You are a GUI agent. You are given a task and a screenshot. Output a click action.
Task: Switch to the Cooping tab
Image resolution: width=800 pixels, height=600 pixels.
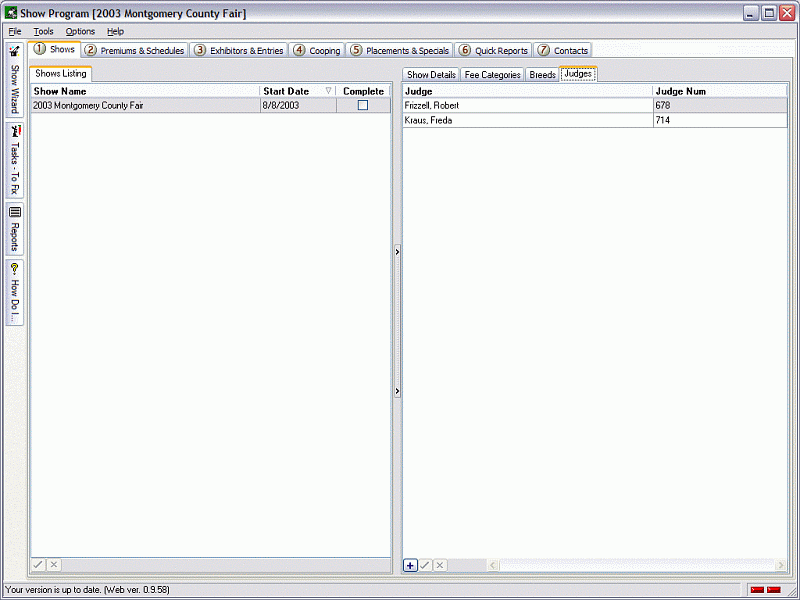[x=317, y=50]
